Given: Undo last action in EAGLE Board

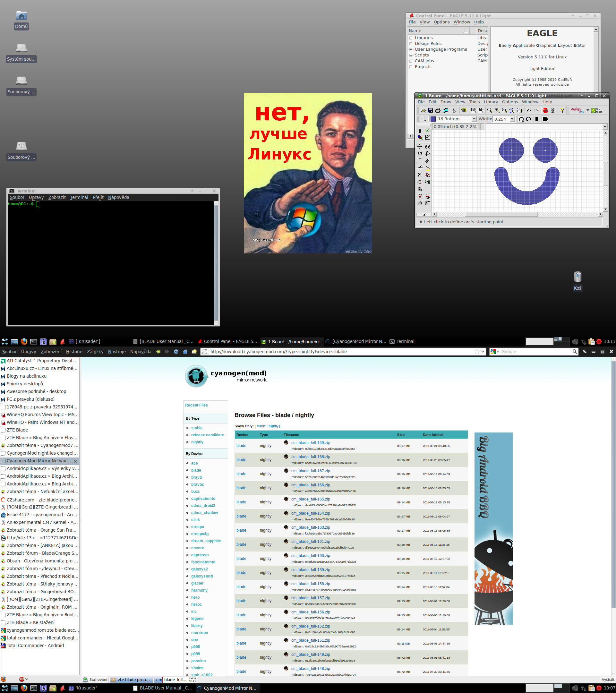Looking at the screenshot, I should [528, 111].
